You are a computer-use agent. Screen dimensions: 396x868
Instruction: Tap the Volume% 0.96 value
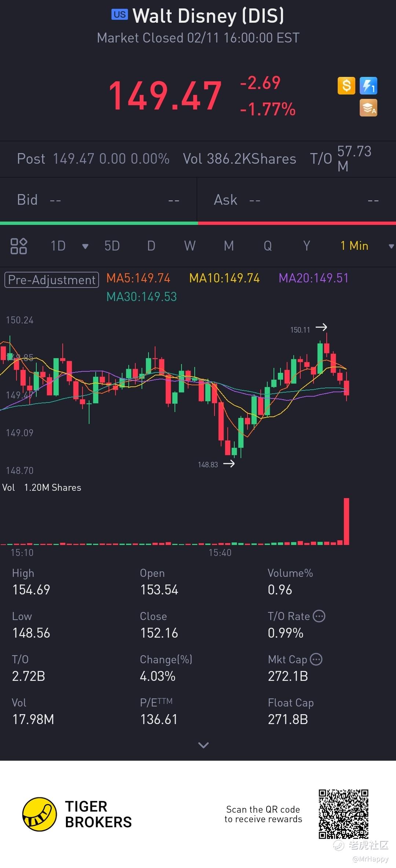(x=280, y=590)
